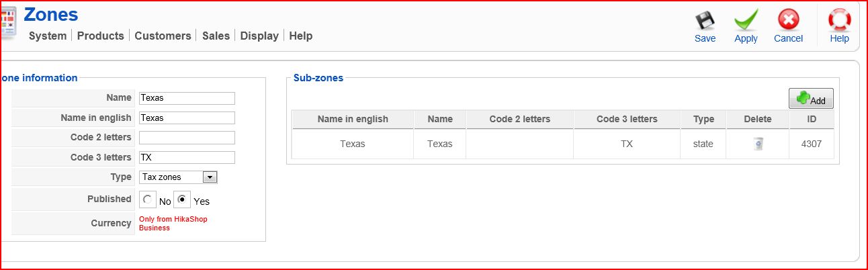The image size is (868, 270).
Task: Add a sub-zone with the Add button
Action: [811, 99]
